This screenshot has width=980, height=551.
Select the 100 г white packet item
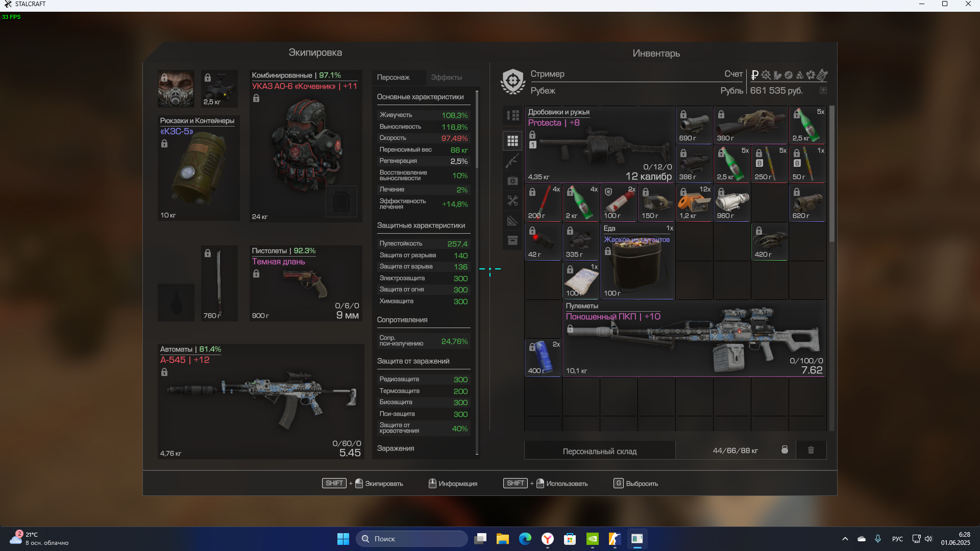point(581,281)
